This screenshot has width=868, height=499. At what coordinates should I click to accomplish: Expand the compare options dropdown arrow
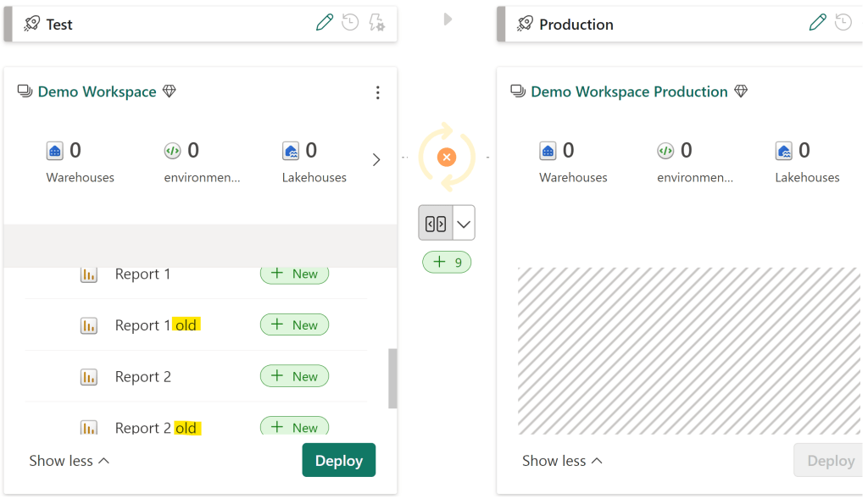pyautogui.click(x=464, y=224)
